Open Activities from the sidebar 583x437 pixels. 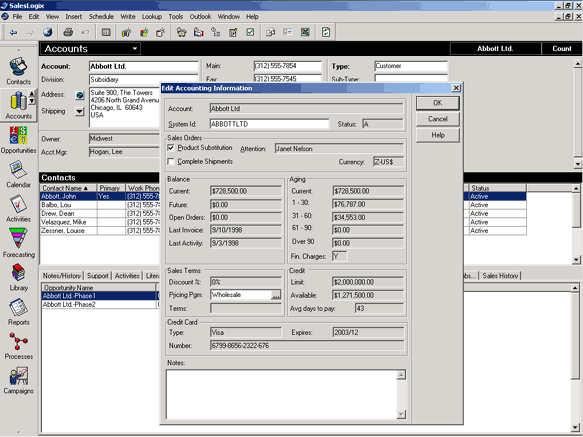point(18,209)
